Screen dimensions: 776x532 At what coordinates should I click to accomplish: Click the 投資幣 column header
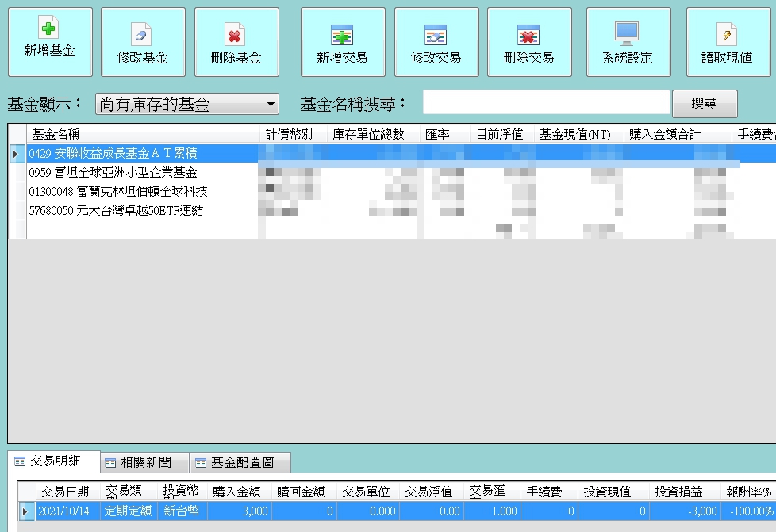coord(182,492)
